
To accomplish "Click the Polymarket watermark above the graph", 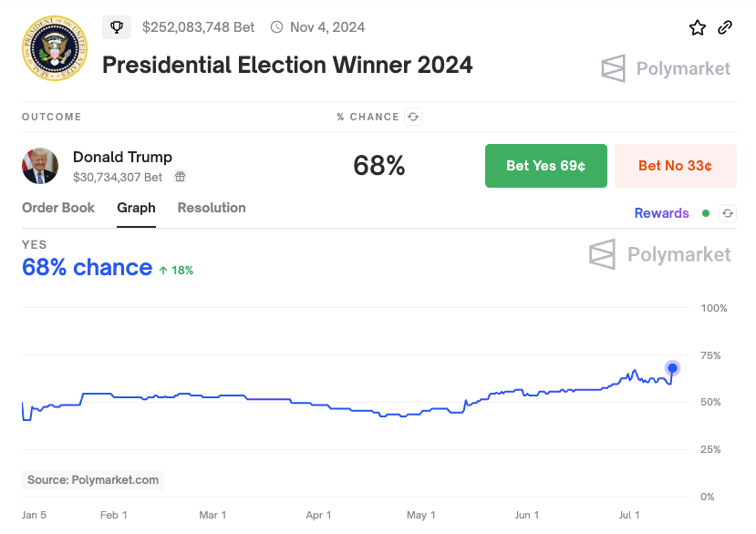I will pyautogui.click(x=660, y=254).
